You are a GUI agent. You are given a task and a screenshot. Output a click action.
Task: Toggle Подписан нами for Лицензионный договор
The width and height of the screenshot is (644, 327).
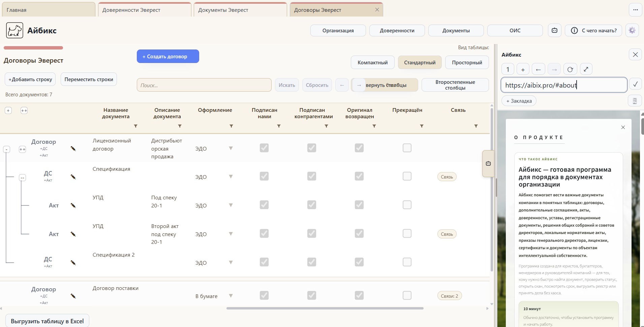[x=264, y=148]
